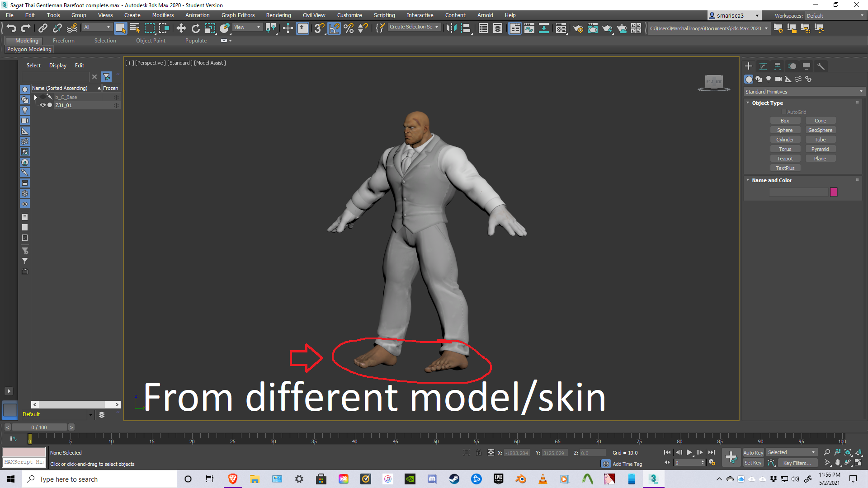Activate the Select and Link tool
868x488 pixels.
(43, 28)
